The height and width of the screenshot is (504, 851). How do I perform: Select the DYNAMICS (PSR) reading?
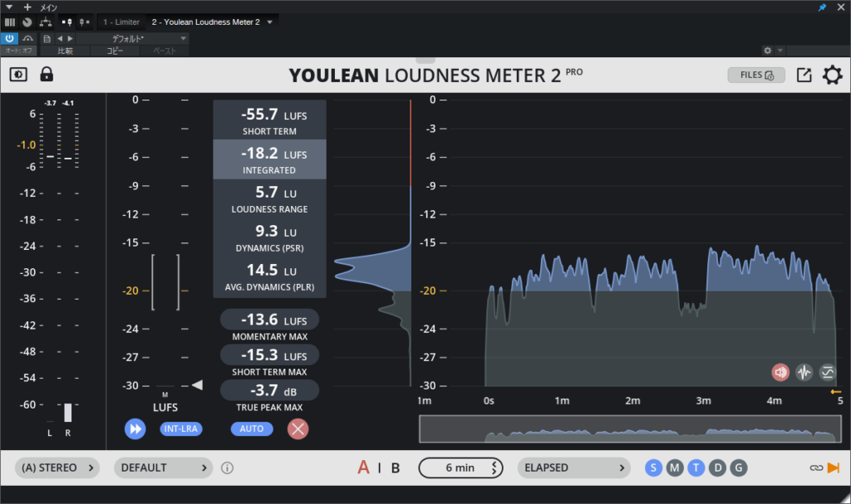(270, 237)
